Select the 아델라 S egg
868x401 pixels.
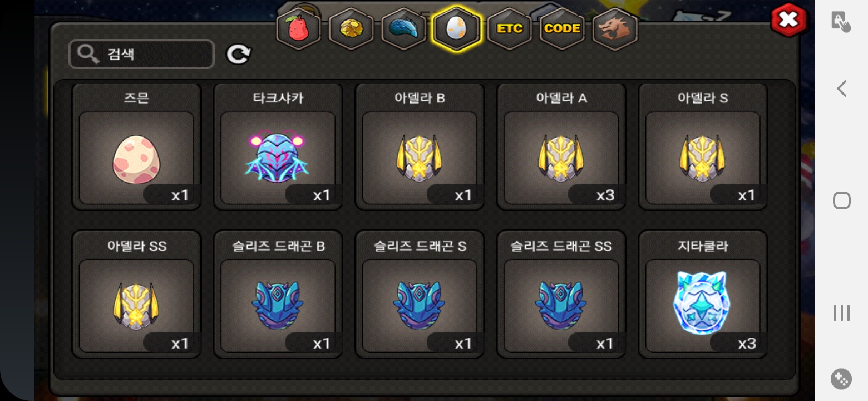703,146
